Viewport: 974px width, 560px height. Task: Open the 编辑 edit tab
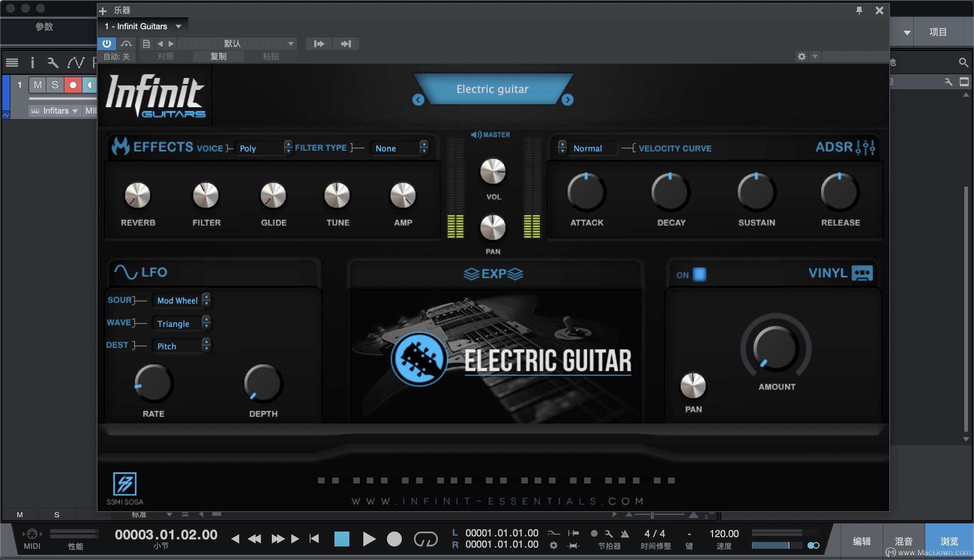tap(862, 541)
